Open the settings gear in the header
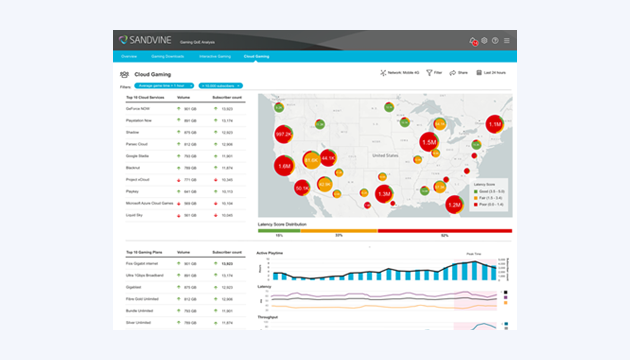Viewport: 630px width, 360px height. 485,40
